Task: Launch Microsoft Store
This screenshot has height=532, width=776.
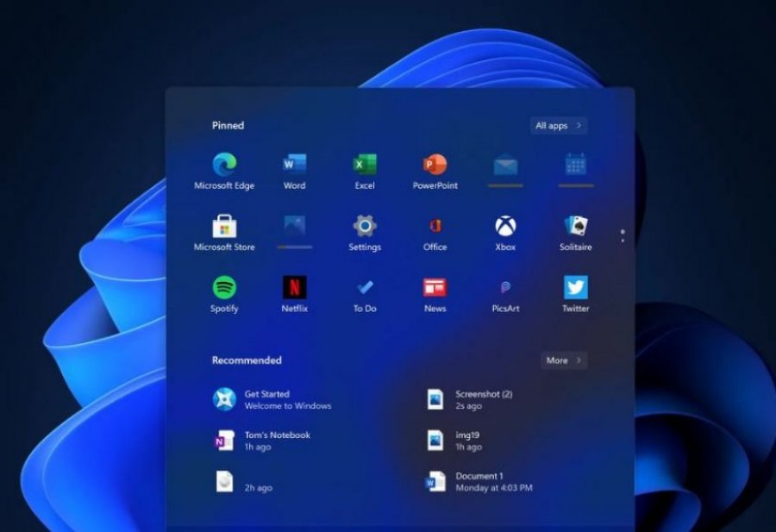Action: coord(224,233)
